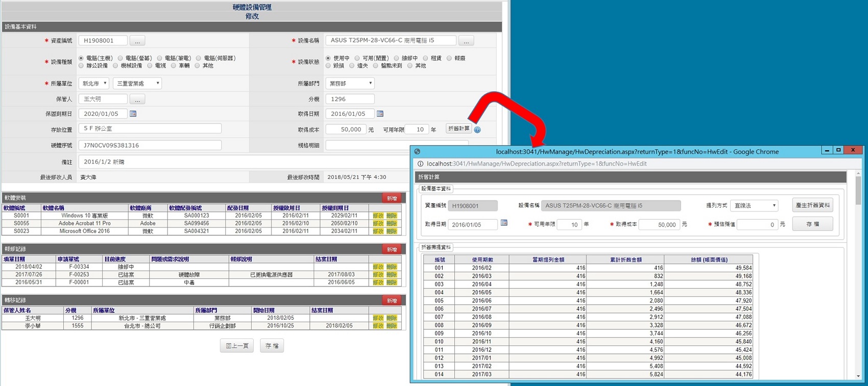
Task: Click 修改 for 王大明 transfer record
Action: (x=378, y=318)
